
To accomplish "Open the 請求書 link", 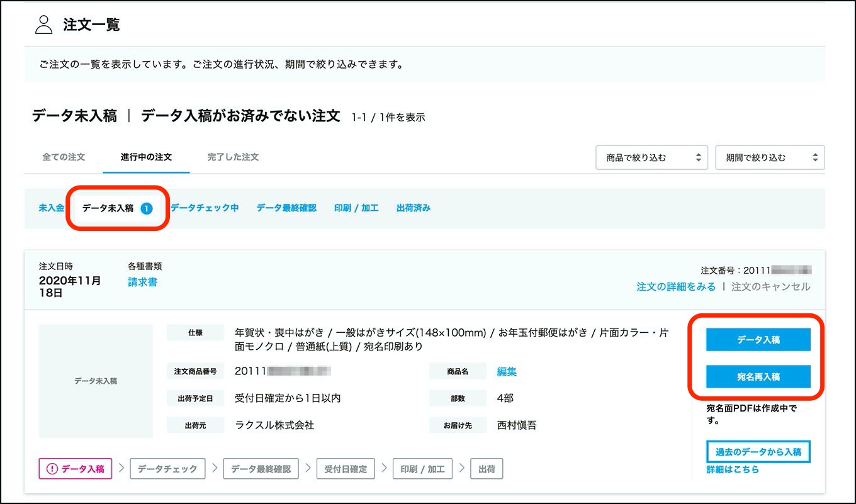I will pos(143,283).
